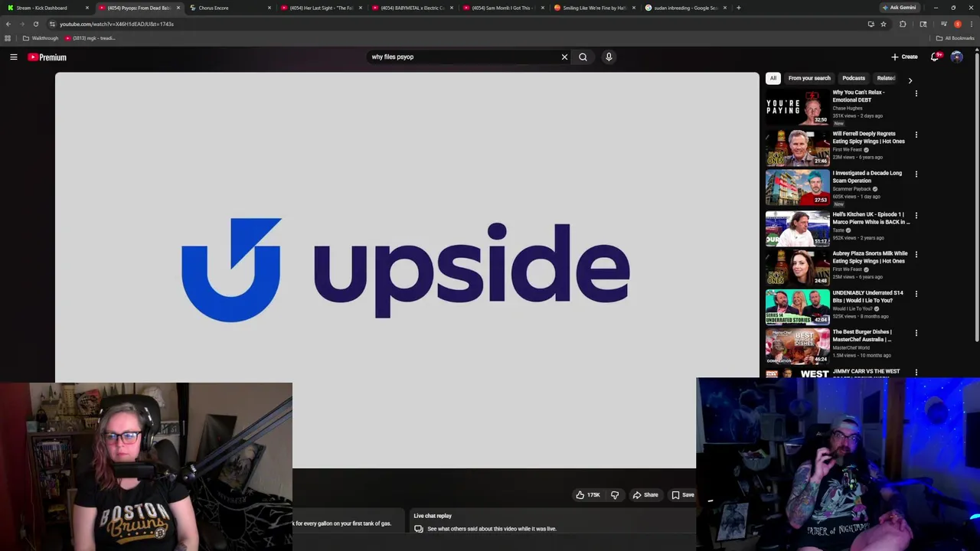This screenshot has height=551, width=980.
Task: Click the Save button under video
Action: [x=683, y=495]
